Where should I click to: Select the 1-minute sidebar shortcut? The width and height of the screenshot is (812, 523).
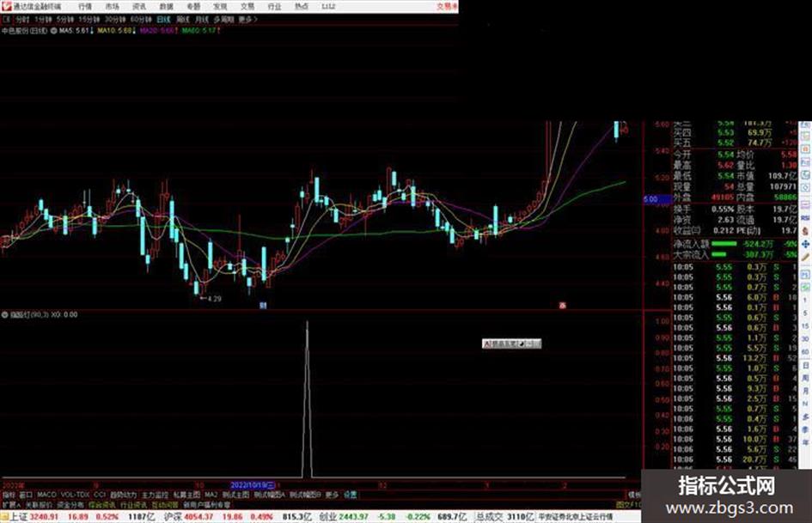805,301
